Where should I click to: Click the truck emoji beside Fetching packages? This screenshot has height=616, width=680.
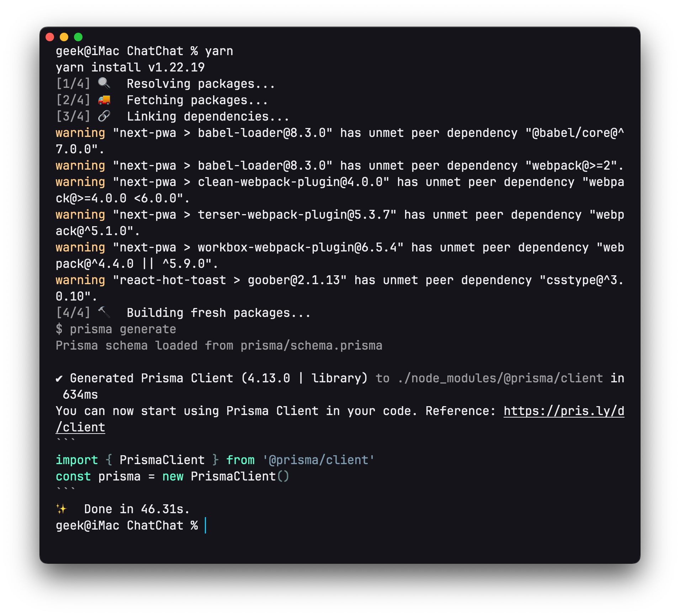[x=104, y=100]
